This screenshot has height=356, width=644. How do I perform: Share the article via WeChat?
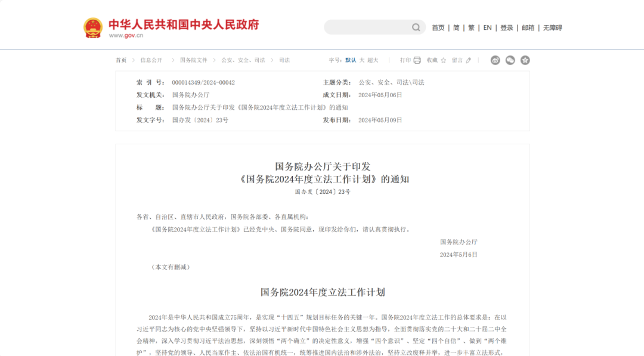pyautogui.click(x=510, y=60)
